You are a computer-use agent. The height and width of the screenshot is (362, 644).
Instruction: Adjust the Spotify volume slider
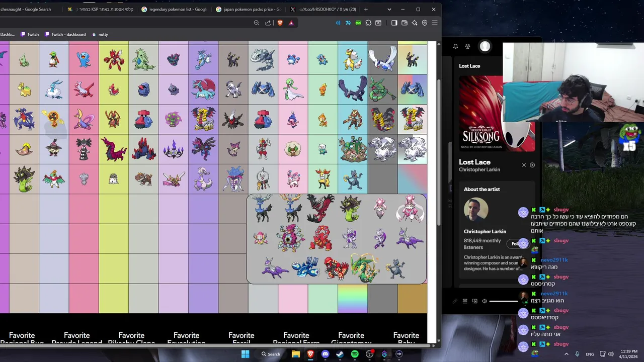tap(504, 301)
